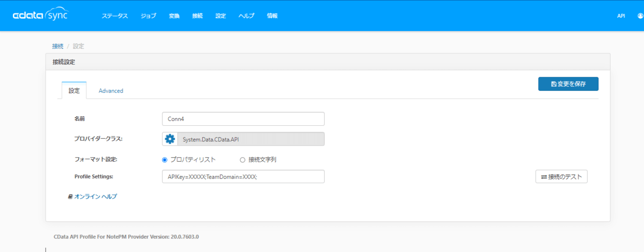This screenshot has height=252, width=644.
Task: Click the 接続のテスト button
Action: (561, 176)
